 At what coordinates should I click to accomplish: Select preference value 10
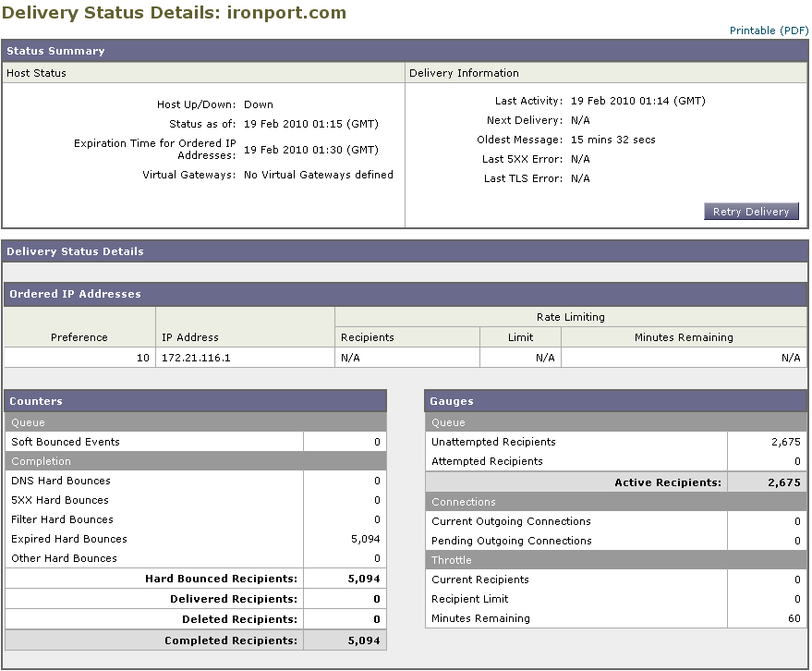pos(143,358)
